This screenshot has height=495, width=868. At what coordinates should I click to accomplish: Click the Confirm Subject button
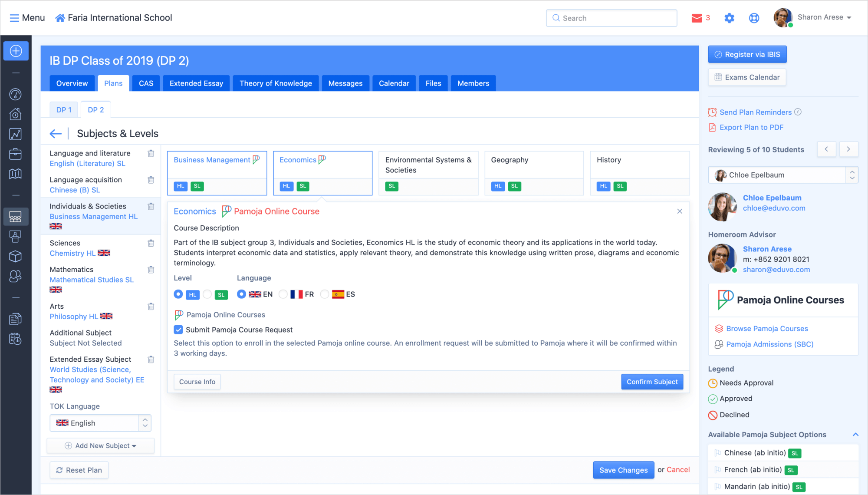[652, 382]
